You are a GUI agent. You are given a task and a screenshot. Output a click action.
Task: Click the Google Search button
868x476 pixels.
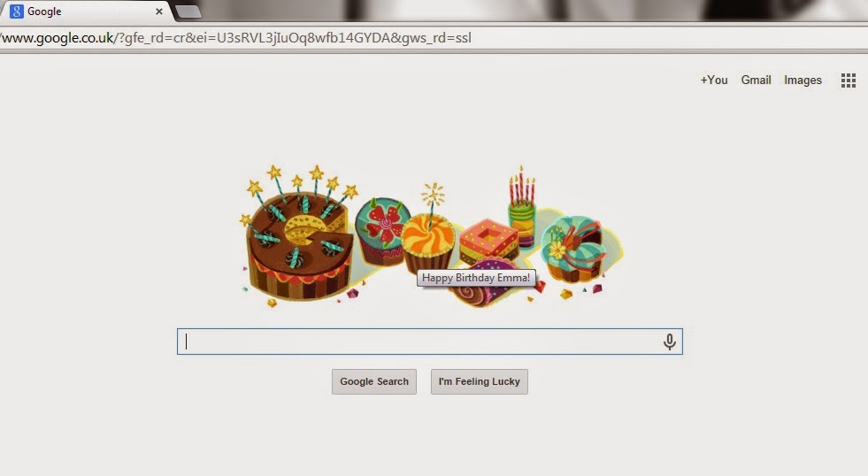click(374, 381)
